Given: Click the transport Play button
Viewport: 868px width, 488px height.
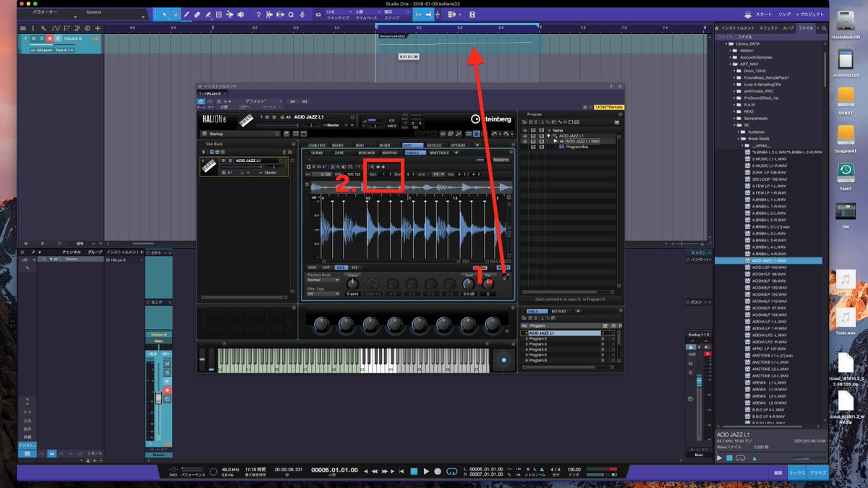Looking at the screenshot, I should pos(427,471).
